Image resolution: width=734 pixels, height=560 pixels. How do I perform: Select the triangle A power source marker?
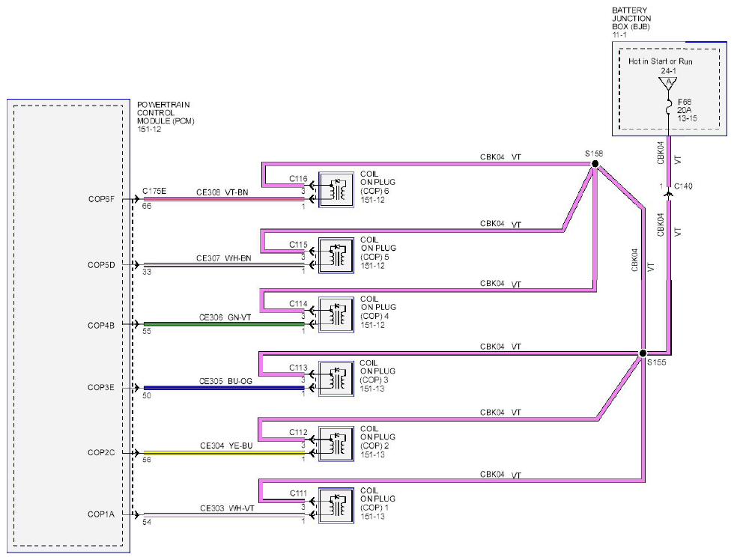pyautogui.click(x=668, y=84)
